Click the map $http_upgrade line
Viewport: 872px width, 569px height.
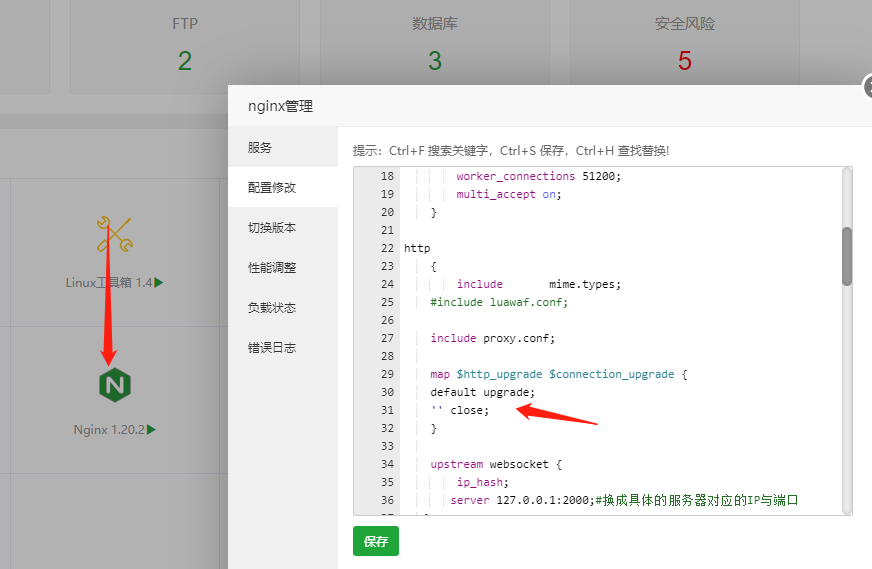point(558,374)
